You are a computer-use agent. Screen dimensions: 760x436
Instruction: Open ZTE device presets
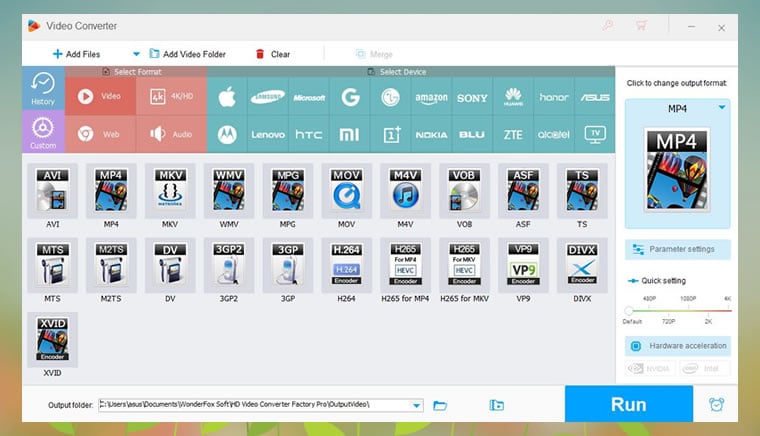[513, 134]
